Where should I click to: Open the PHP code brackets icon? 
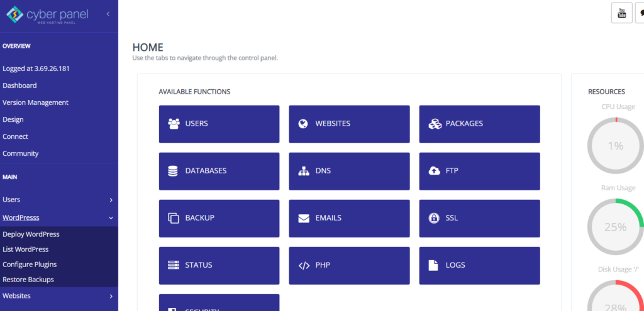(304, 266)
